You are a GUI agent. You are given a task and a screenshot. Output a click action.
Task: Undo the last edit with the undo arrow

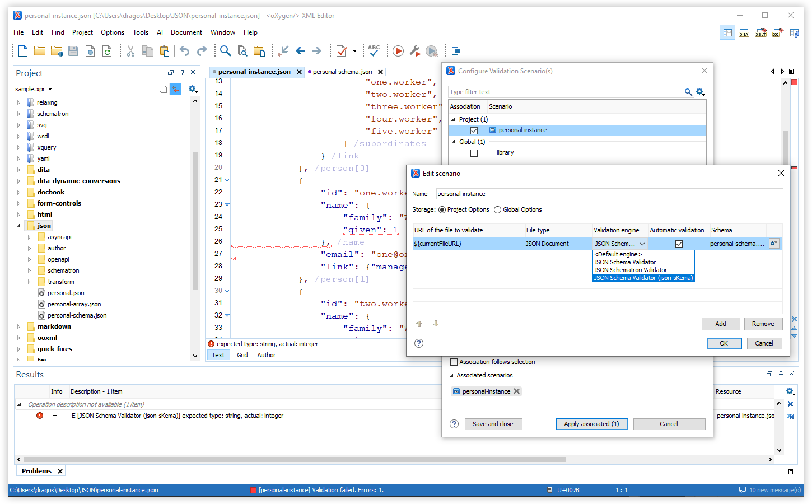point(184,51)
